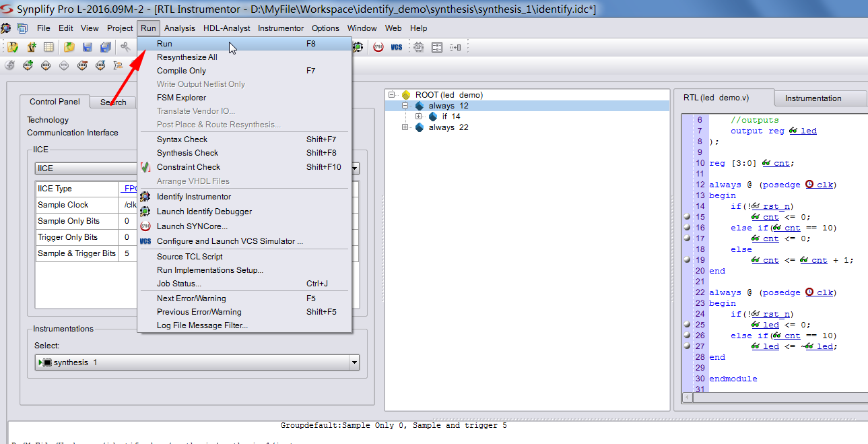Click glasses icon beside rst_n on line 14
Image resolution: width=868 pixels, height=444 pixels.
(756, 206)
